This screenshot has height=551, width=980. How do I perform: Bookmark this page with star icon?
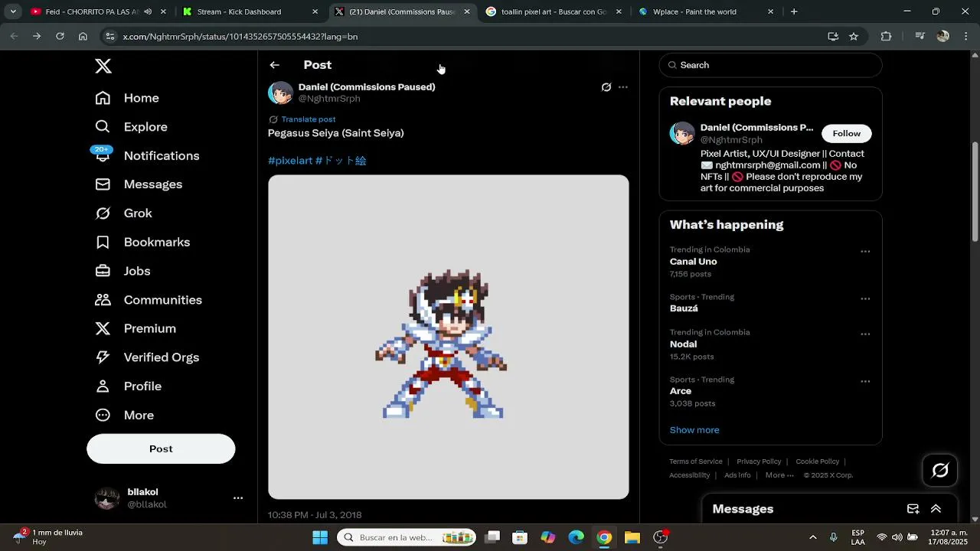tap(854, 36)
